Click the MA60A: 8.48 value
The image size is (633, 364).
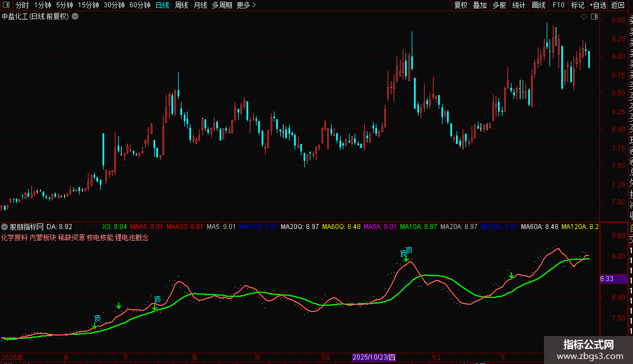tap(540, 227)
